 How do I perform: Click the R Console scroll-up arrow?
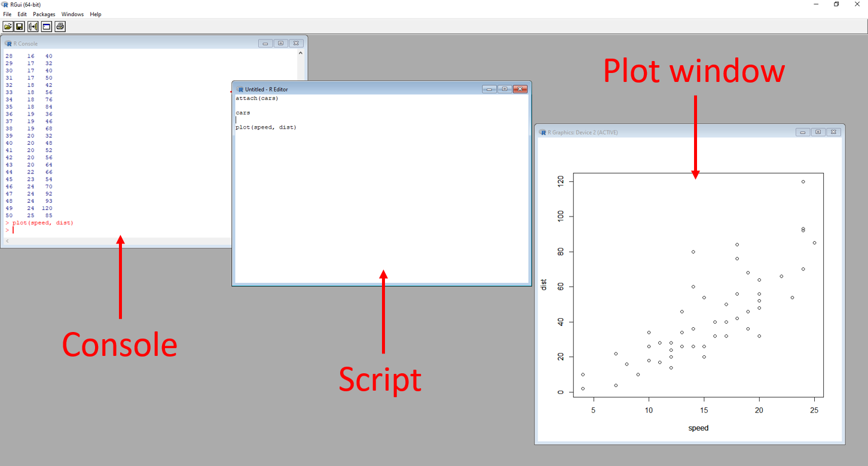301,53
